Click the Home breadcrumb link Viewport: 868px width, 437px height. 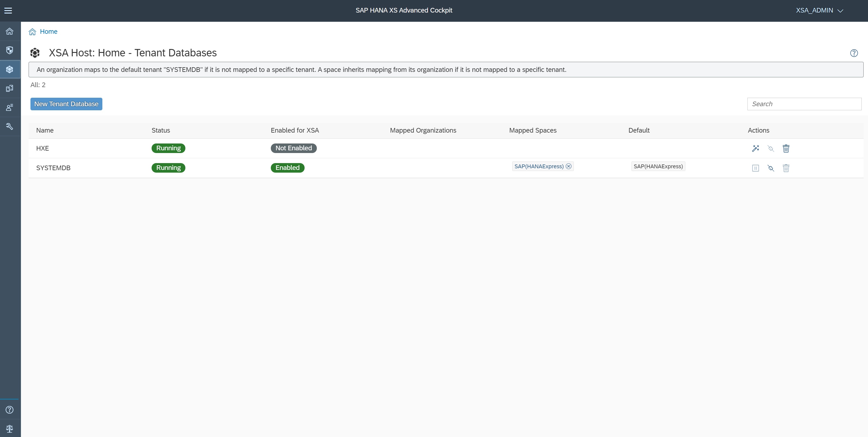coord(48,31)
